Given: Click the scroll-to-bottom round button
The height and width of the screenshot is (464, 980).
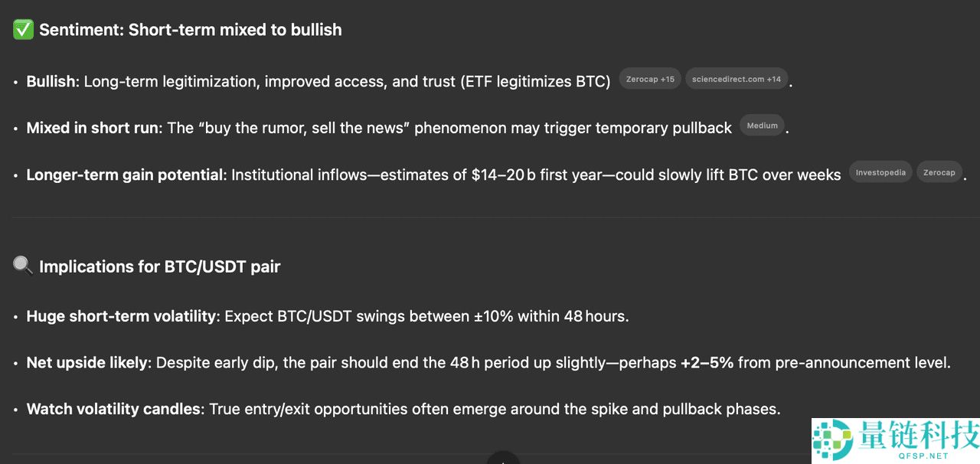Looking at the screenshot, I should 503,459.
